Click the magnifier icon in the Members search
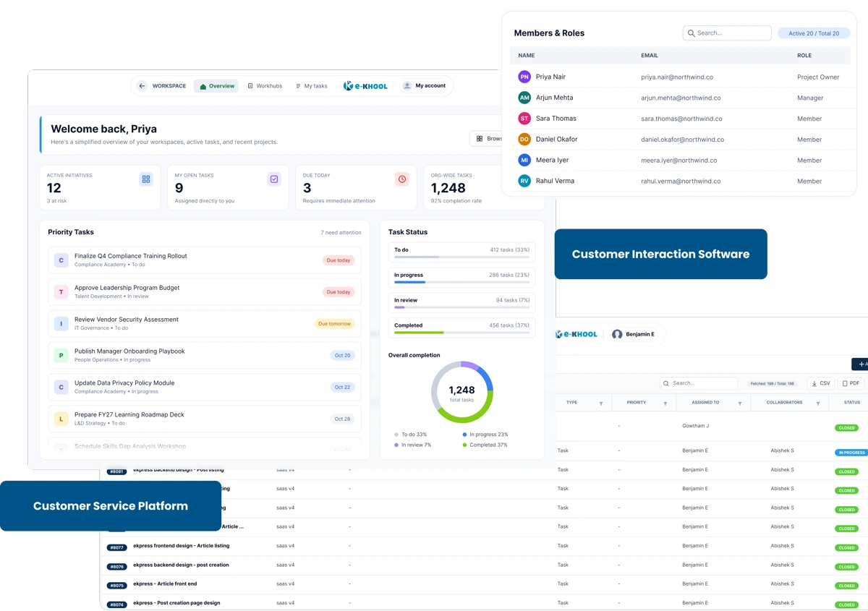 point(692,33)
